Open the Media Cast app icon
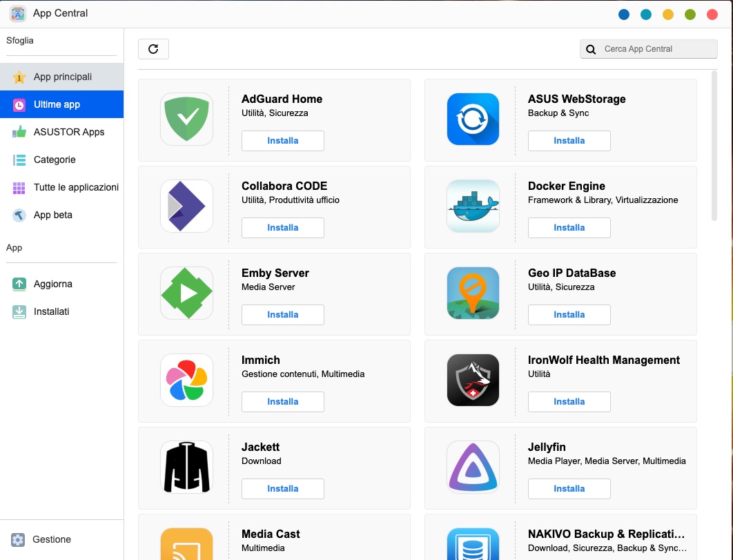The height and width of the screenshot is (560, 733). [186, 544]
